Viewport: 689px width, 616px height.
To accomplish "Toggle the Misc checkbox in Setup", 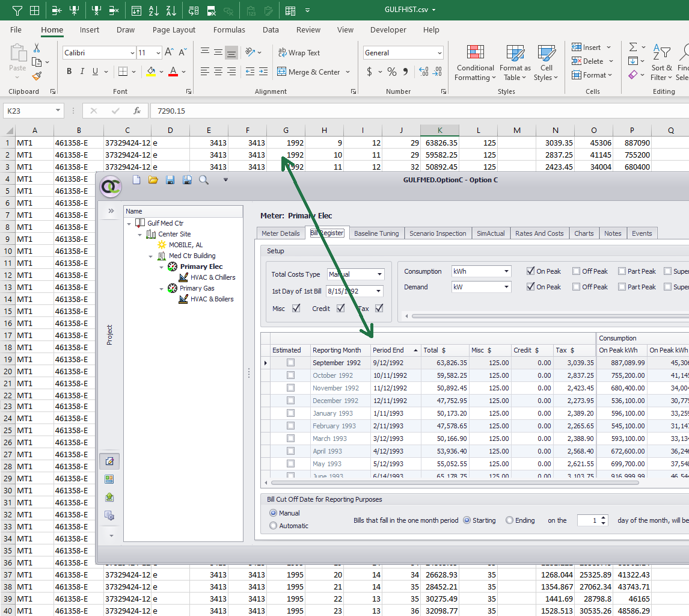I will (296, 308).
